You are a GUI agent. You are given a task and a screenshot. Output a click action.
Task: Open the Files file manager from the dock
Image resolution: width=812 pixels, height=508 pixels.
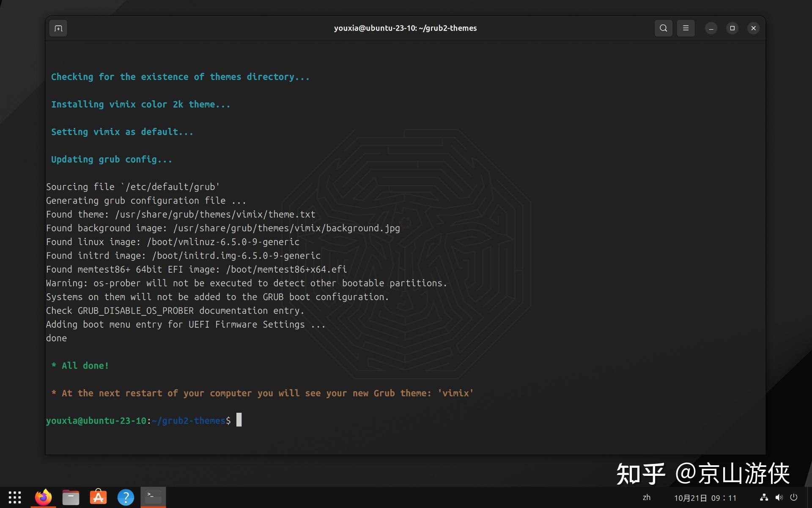[70, 497]
